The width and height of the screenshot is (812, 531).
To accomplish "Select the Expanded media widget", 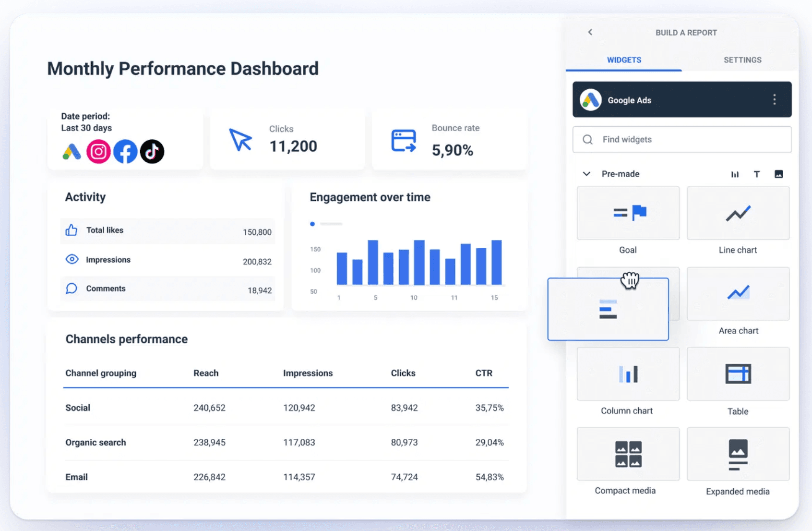I will [x=738, y=454].
